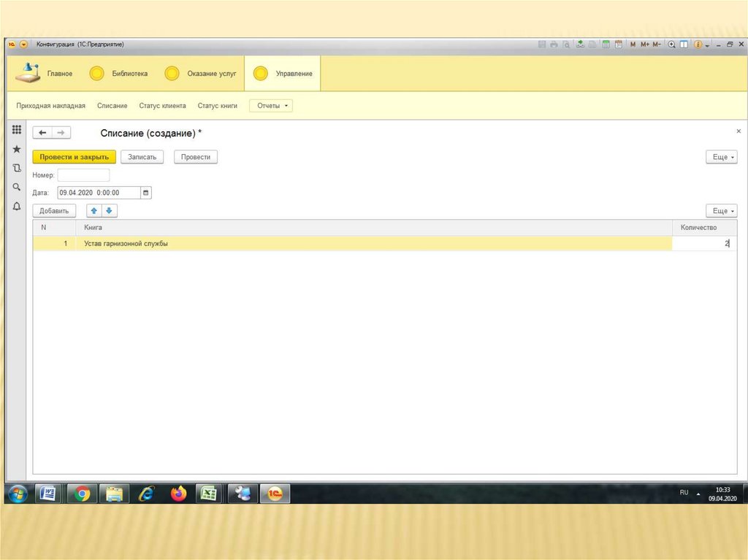Move row up with blue arrow
748x560 pixels.
(x=94, y=211)
